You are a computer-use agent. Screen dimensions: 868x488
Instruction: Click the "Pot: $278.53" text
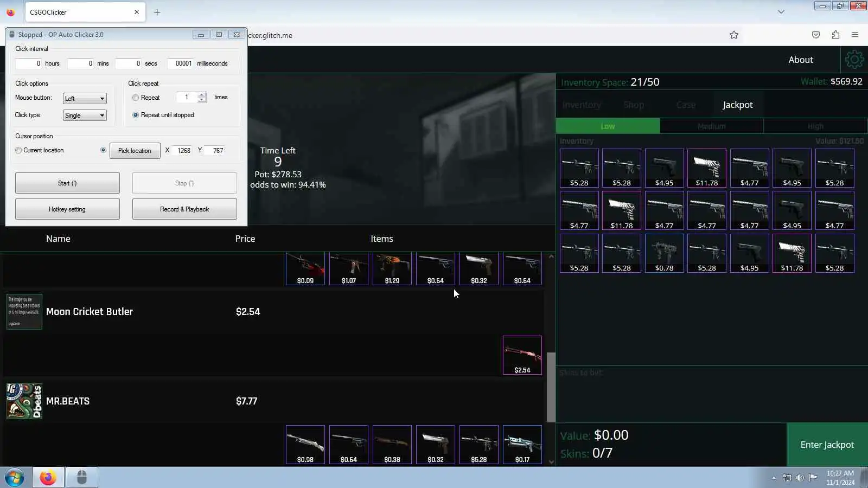[x=278, y=175]
